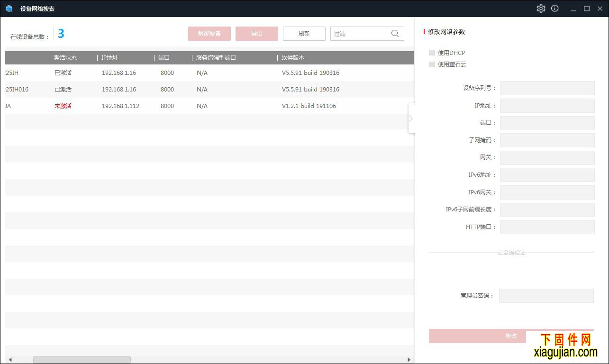Click V1.2.1 build 191106 version cell
The width and height of the screenshot is (609, 364).
click(x=309, y=106)
